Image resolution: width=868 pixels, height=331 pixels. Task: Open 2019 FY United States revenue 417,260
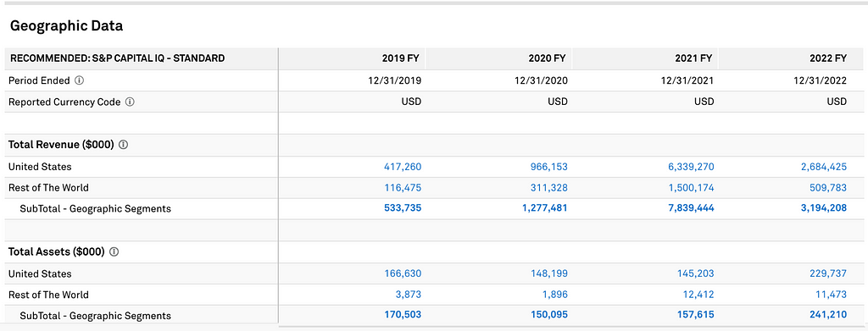pyautogui.click(x=403, y=167)
